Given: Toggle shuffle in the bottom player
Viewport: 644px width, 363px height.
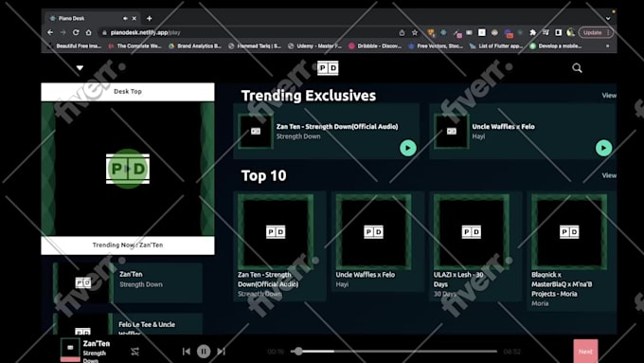Looking at the screenshot, I should point(134,352).
